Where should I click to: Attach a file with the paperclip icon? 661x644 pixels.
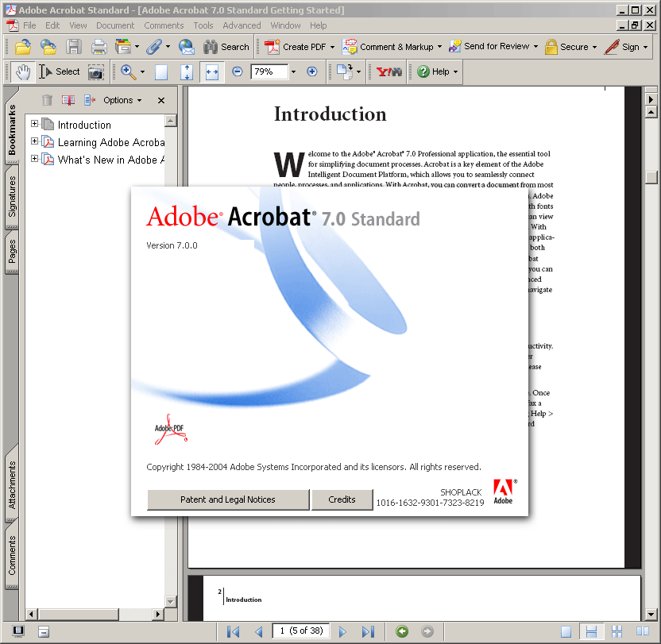154,47
